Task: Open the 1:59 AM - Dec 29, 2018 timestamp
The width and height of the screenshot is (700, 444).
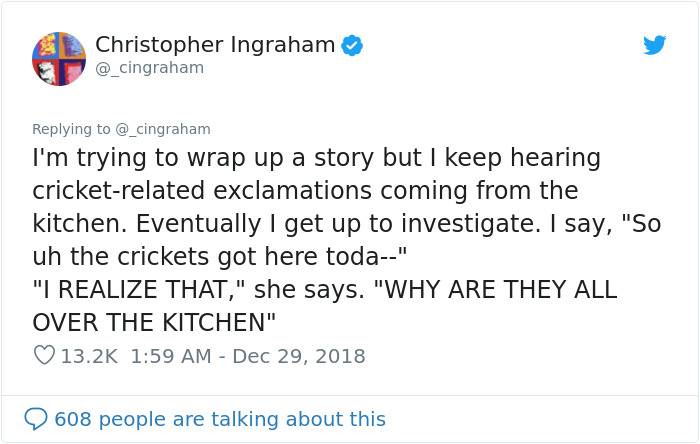Action: point(248,356)
